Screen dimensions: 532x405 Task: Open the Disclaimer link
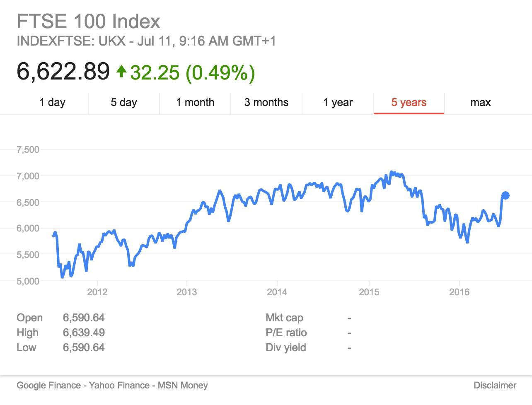tap(495, 386)
